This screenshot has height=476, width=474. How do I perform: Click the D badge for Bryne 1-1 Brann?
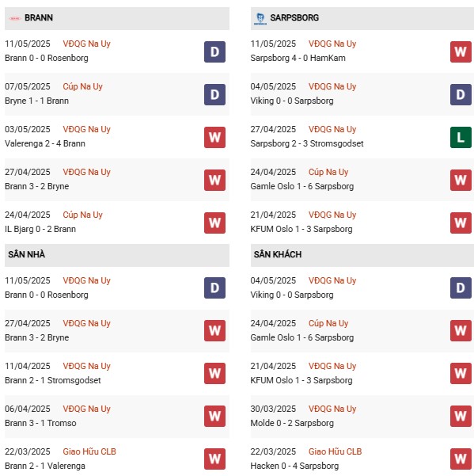(214, 95)
